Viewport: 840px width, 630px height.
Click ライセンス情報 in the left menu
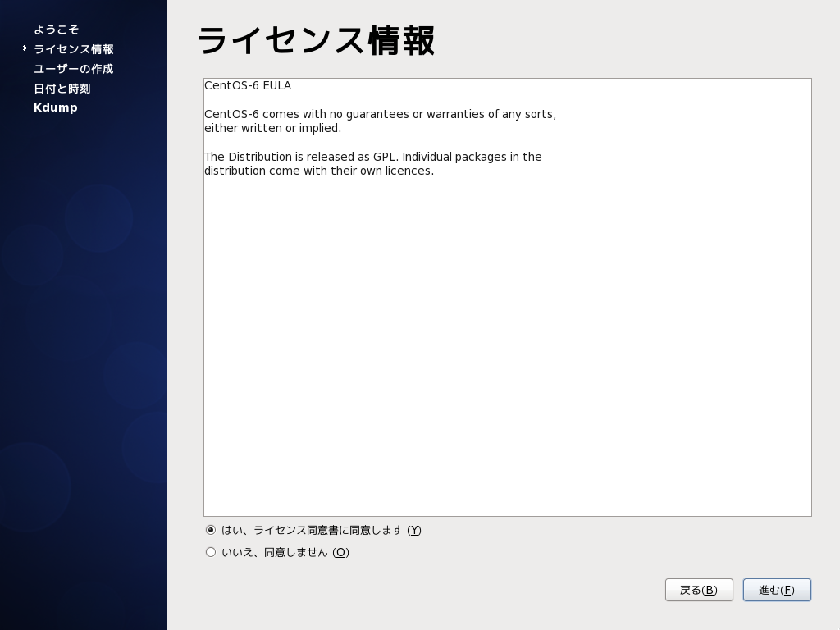pos(73,49)
